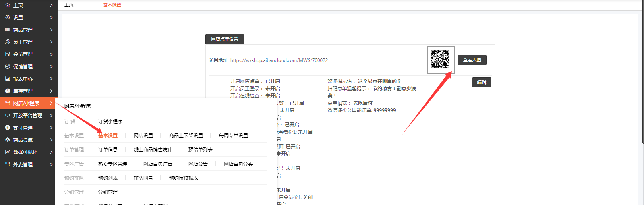Click the gear icon beside 设置

(x=7, y=17)
